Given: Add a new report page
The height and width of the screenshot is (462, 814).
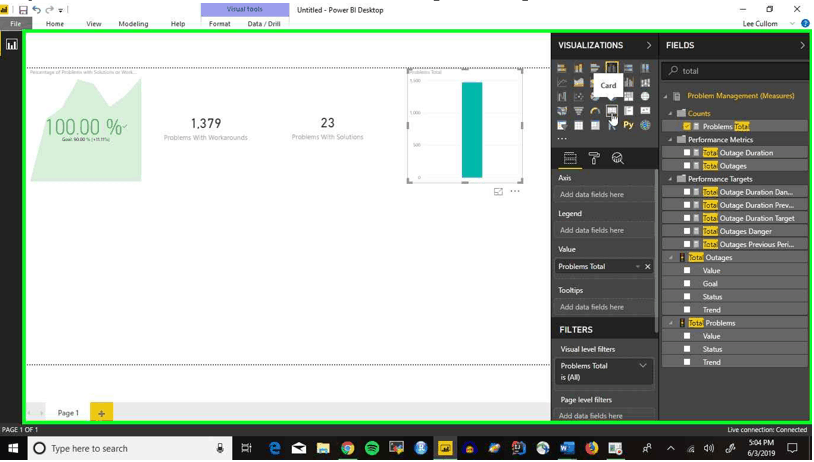Looking at the screenshot, I should tap(101, 413).
